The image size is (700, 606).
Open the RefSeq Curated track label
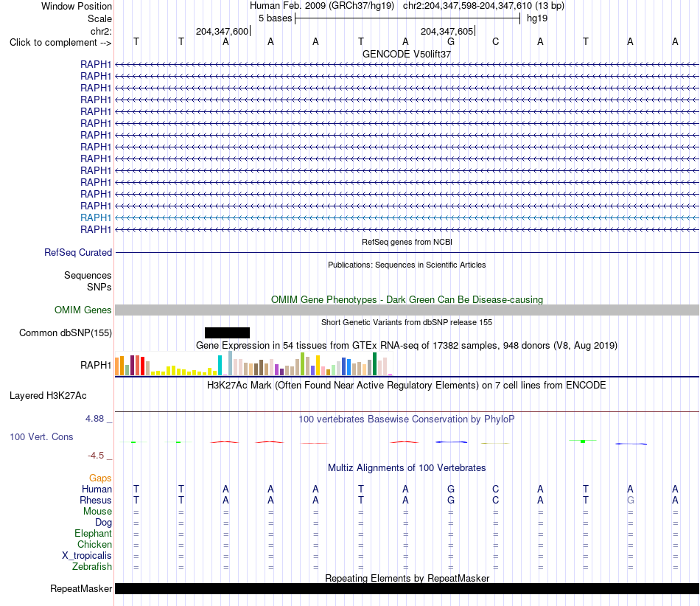pyautogui.click(x=78, y=252)
